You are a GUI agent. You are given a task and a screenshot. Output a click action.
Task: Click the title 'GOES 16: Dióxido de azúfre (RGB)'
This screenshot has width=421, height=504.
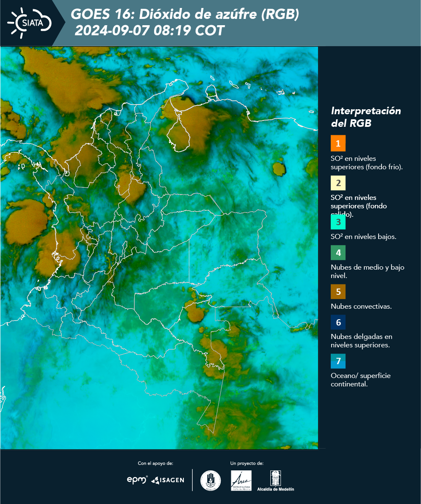pos(185,15)
